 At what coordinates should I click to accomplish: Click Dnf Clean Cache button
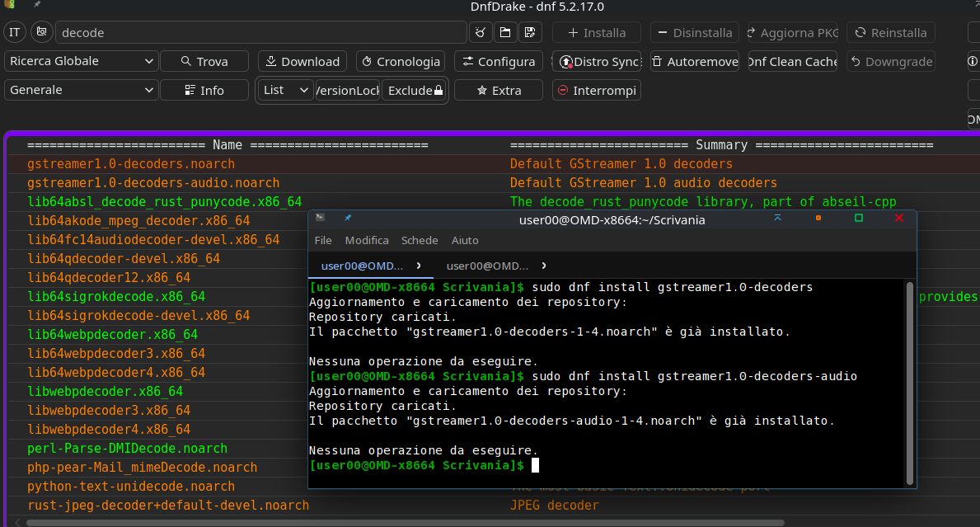[793, 61]
